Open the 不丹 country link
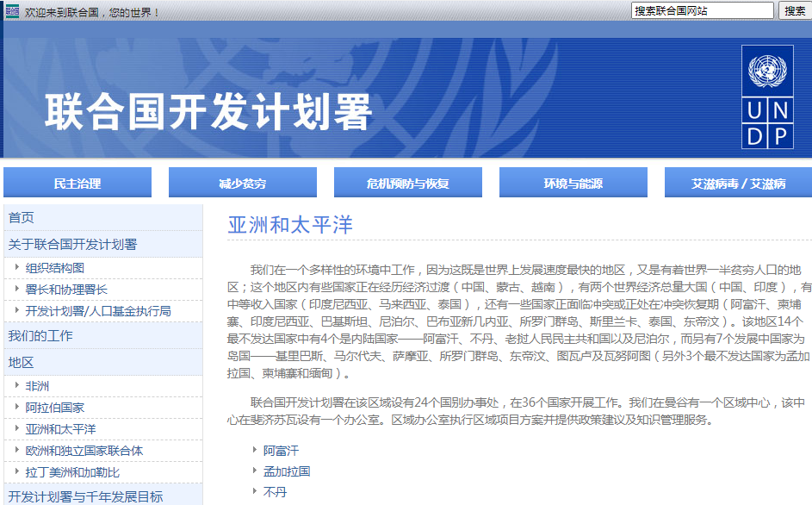The width and height of the screenshot is (812, 505). [x=275, y=492]
